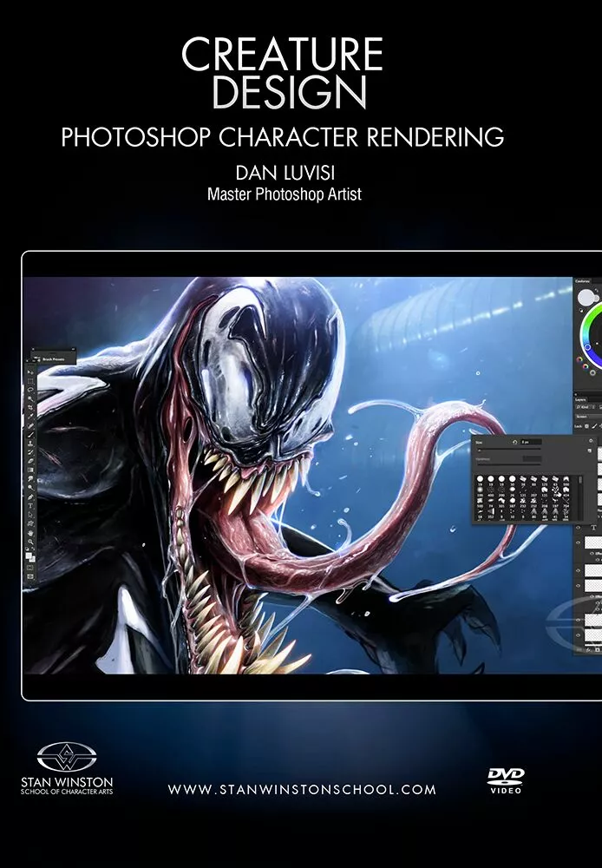Select the Type tool in the toolbar

coord(30,505)
